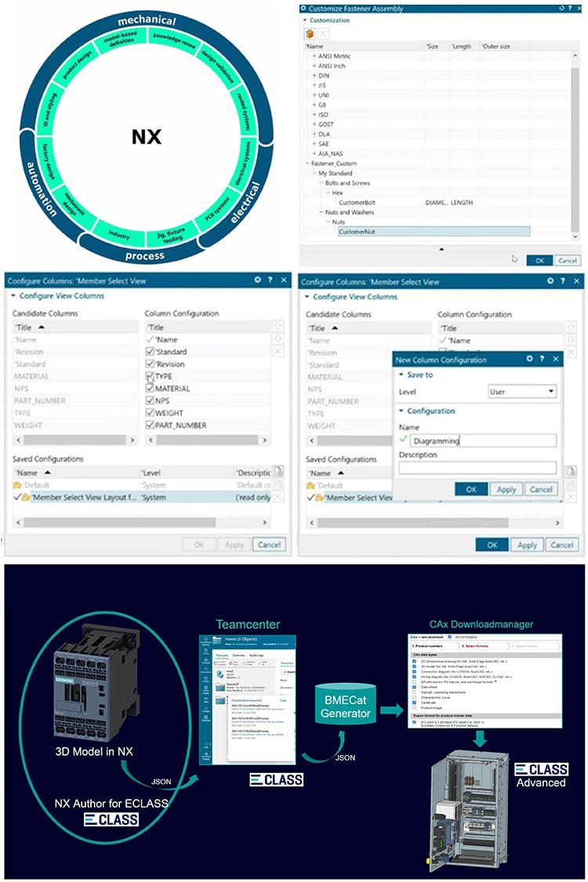Click new configuration icon in right Configure Columns dialog

[x=571, y=471]
